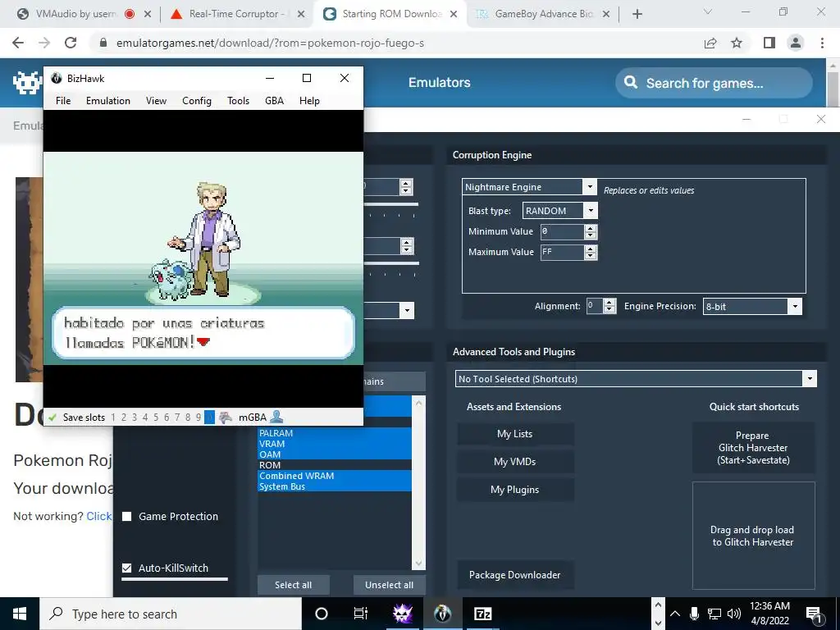This screenshot has height=630, width=840.
Task: Click the Maximum Value stepper arrows
Action: (591, 252)
